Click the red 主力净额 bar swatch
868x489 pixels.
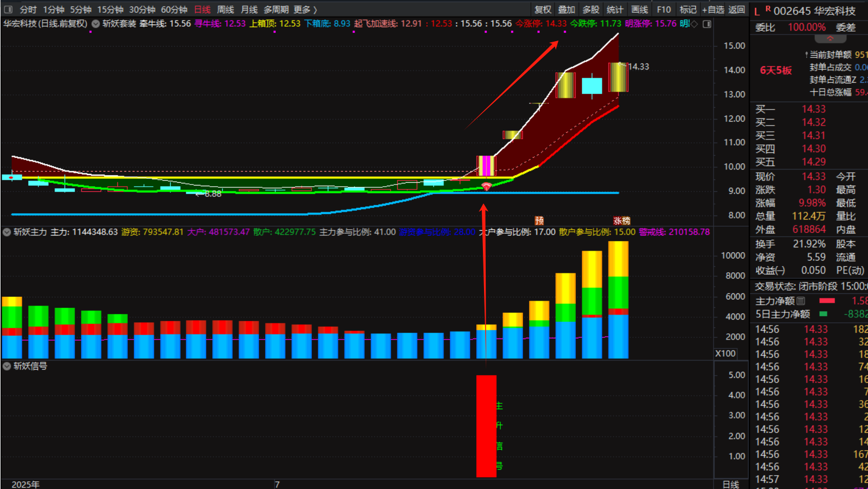(x=827, y=301)
